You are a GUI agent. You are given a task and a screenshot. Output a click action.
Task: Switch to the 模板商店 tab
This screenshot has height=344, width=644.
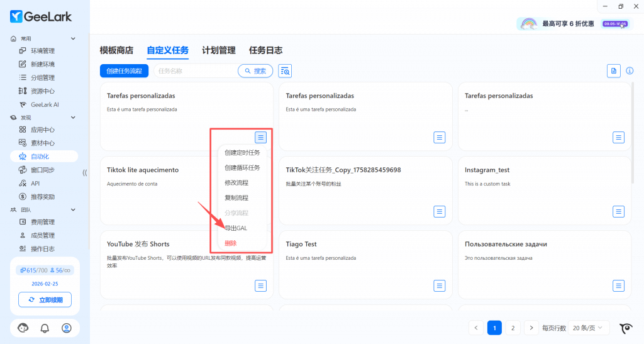(116, 50)
